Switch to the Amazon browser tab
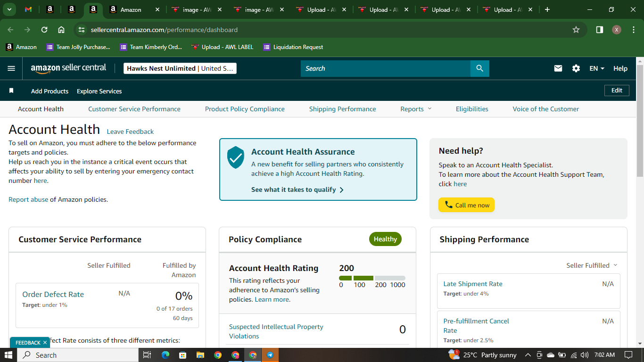Image resolution: width=644 pixels, height=362 pixels. click(134, 9)
